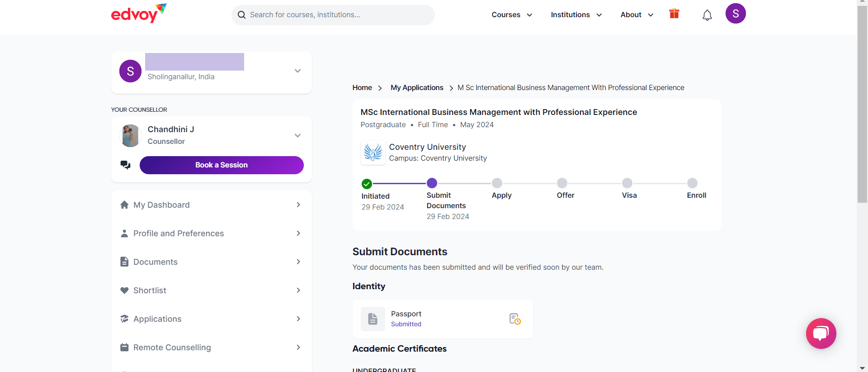Click the S profile avatar in sidebar card
The width and height of the screenshot is (868, 372).
tap(130, 71)
